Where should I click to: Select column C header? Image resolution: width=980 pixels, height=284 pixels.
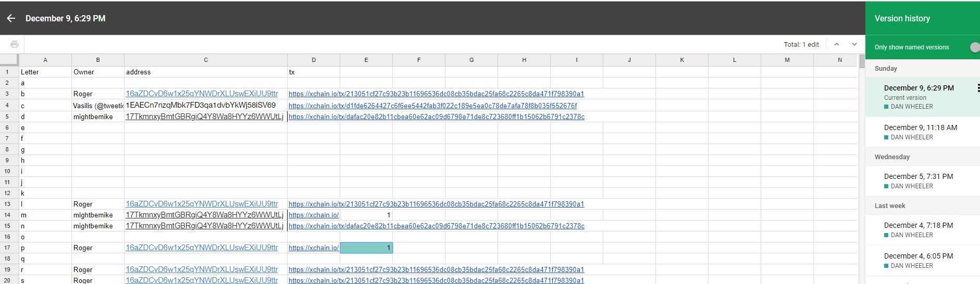(x=206, y=60)
